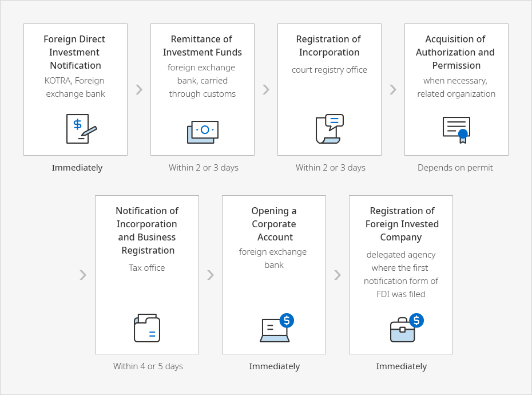Click arrow between Notification and Remittance cards

pos(139,90)
